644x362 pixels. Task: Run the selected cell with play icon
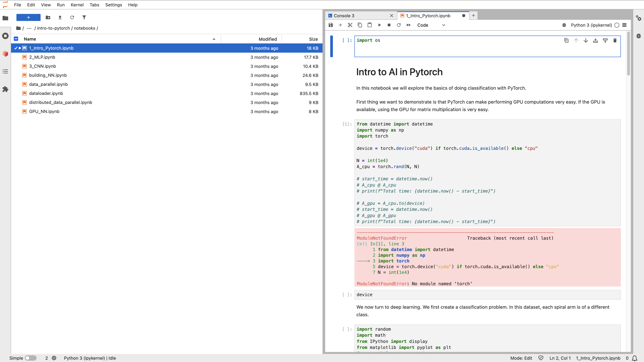(380, 25)
